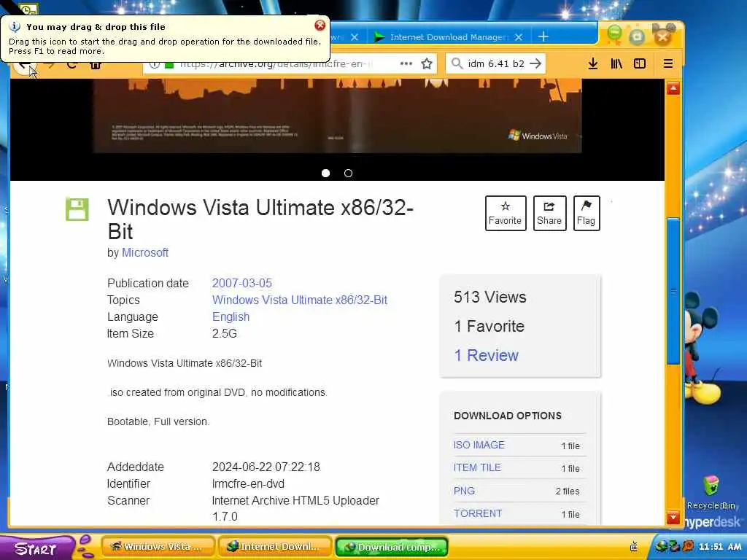This screenshot has height=560, width=747.
Task: Open a new browser tab with plus
Action: pyautogui.click(x=543, y=36)
